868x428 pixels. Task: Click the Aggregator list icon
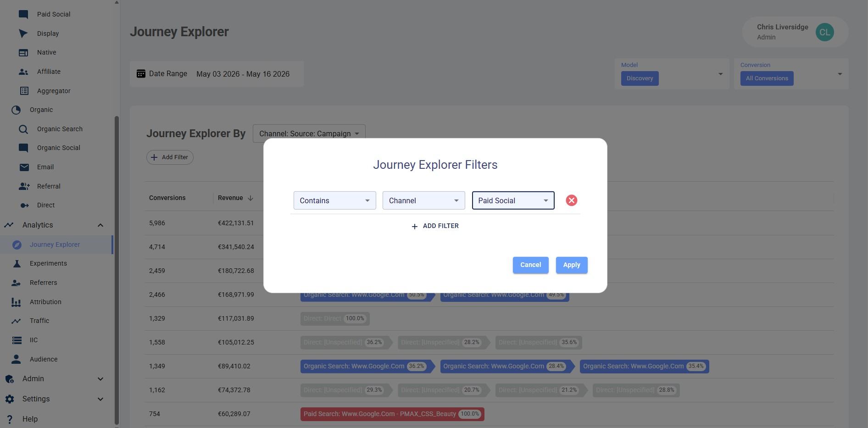click(24, 91)
